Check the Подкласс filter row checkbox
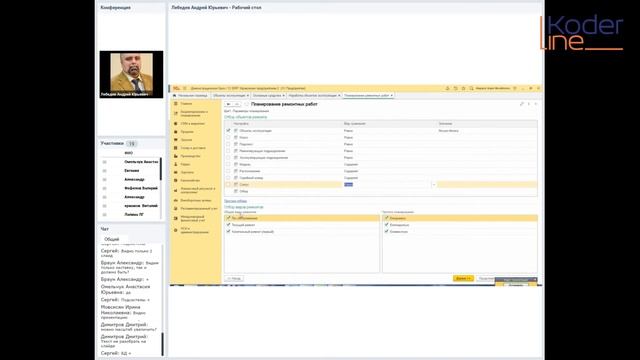 (228, 144)
